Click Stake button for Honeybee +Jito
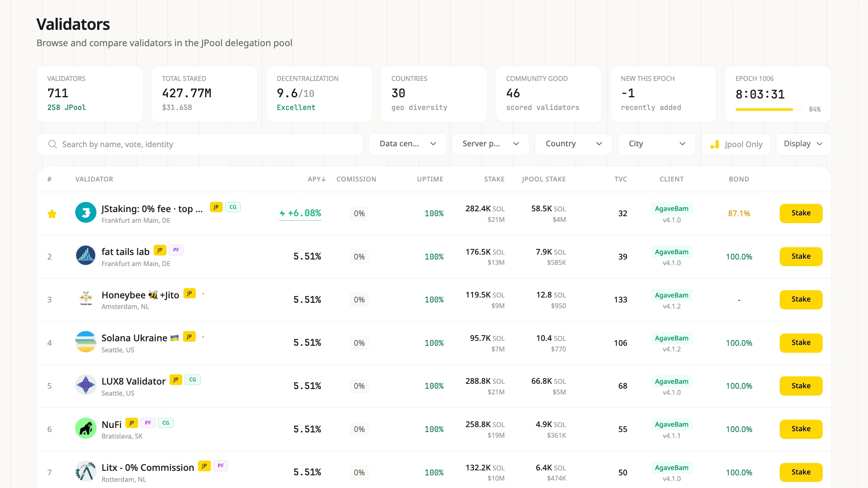 [x=801, y=300]
